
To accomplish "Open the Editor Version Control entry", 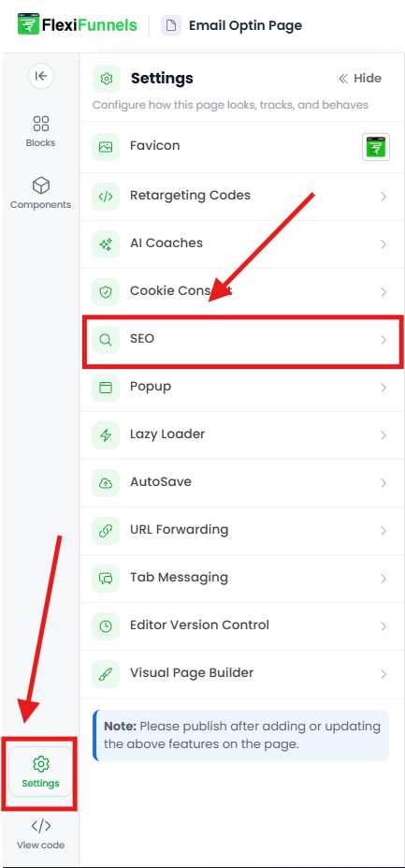I will (x=241, y=626).
